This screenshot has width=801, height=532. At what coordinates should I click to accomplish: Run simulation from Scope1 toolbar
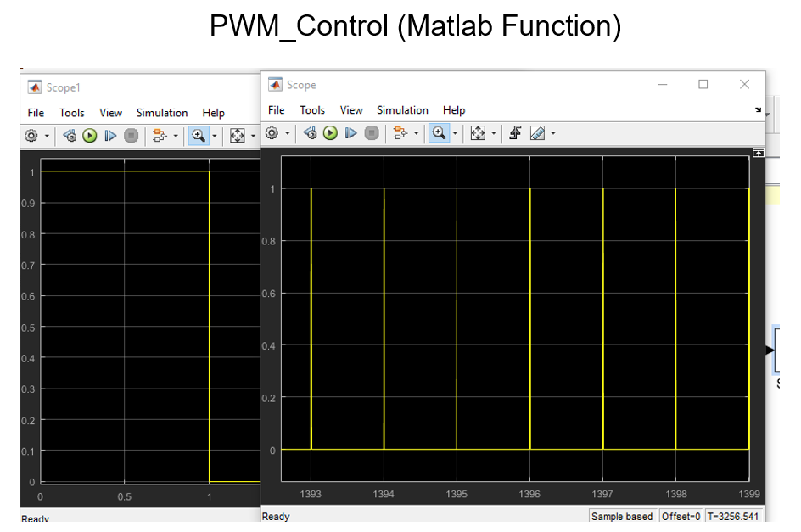pyautogui.click(x=89, y=136)
